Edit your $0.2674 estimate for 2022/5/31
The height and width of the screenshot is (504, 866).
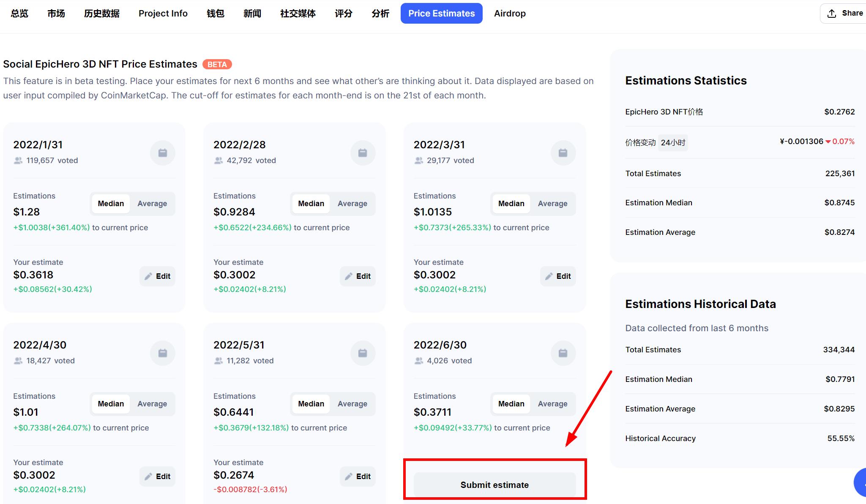[x=358, y=477]
